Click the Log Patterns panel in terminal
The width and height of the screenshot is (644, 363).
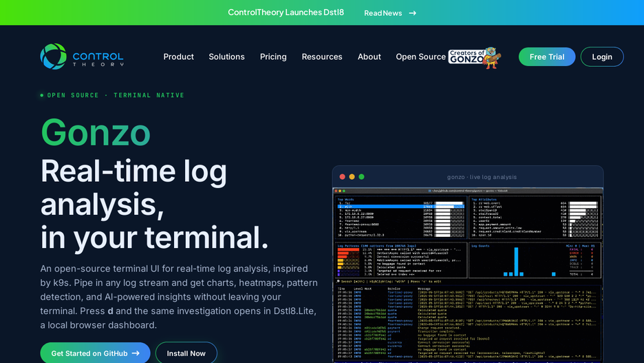[401, 260]
